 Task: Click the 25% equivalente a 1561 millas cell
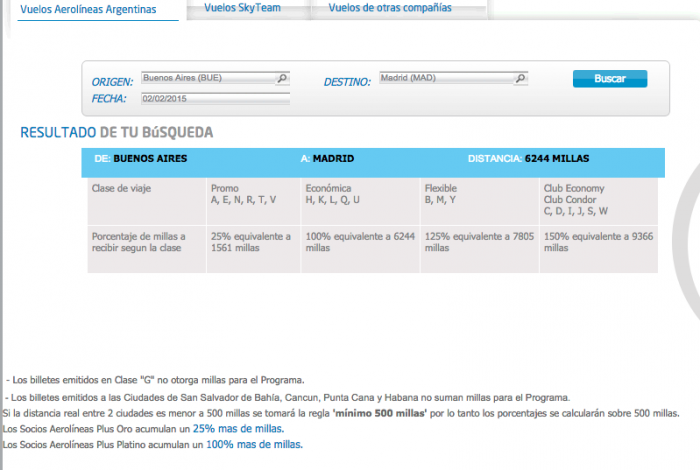pos(251,243)
